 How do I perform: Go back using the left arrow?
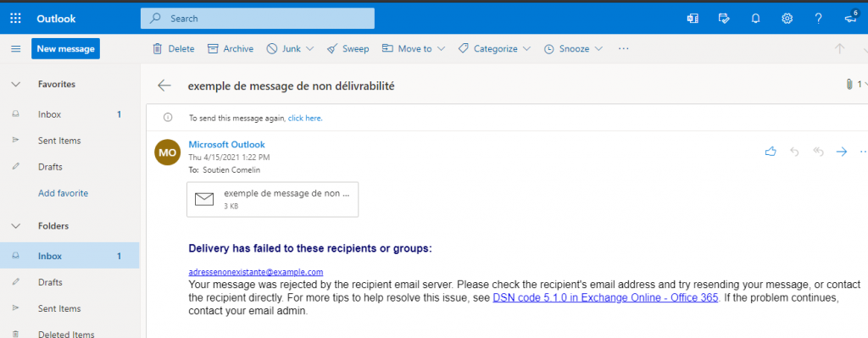[x=164, y=86]
